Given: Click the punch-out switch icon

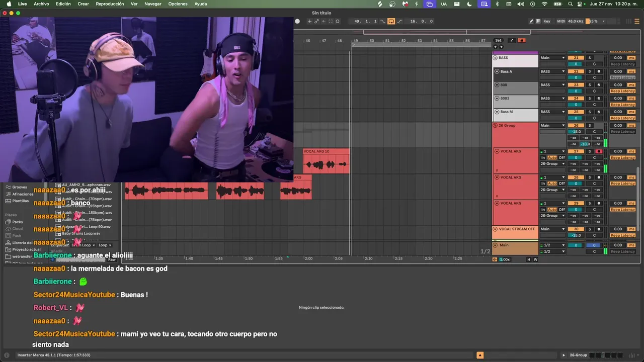Looking at the screenshot, I should point(399,21).
